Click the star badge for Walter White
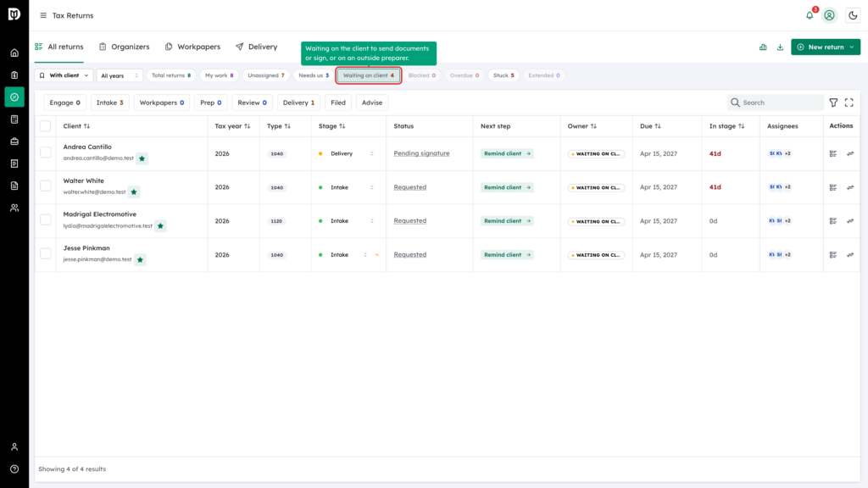The width and height of the screenshot is (868, 488). point(134,192)
